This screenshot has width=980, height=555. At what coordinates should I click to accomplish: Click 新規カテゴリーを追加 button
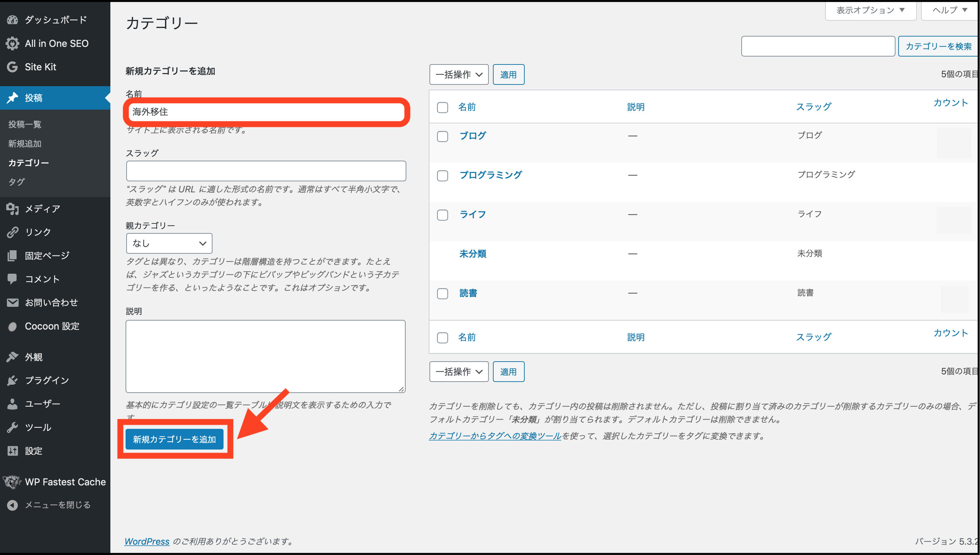point(174,439)
